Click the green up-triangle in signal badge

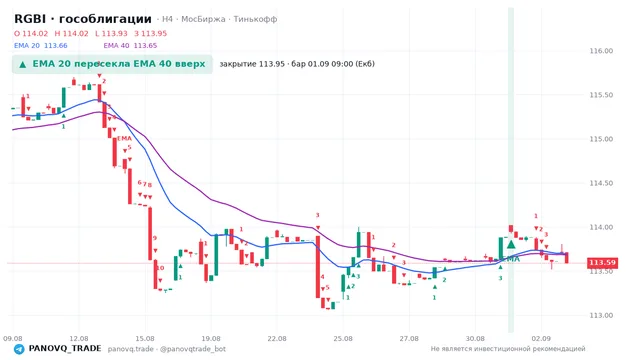23,64
